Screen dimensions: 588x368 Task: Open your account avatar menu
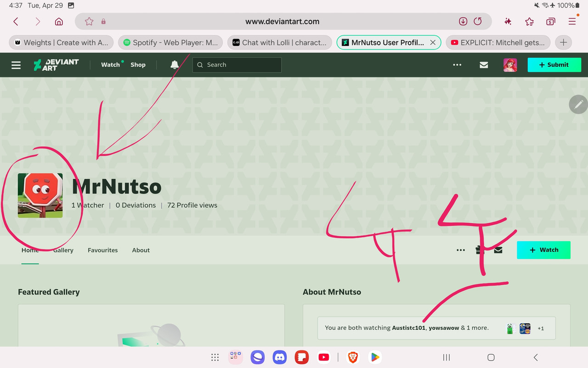510,65
